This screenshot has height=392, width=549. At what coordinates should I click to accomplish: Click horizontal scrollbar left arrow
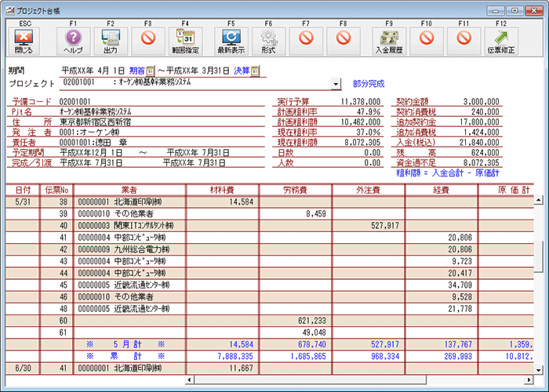(x=190, y=379)
